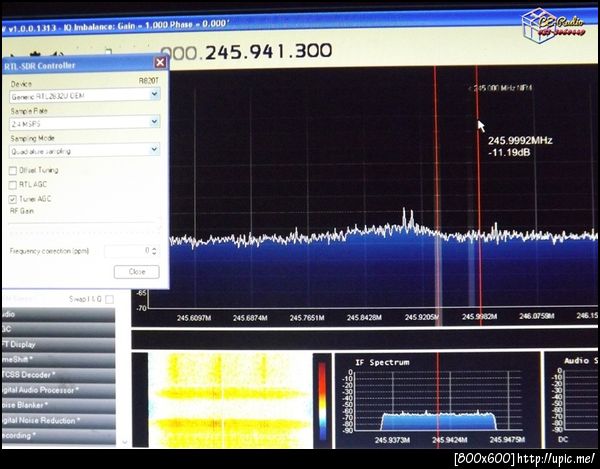The height and width of the screenshot is (469, 600).
Task: Toggle the Swap I & Q checkbox
Action: (109, 300)
